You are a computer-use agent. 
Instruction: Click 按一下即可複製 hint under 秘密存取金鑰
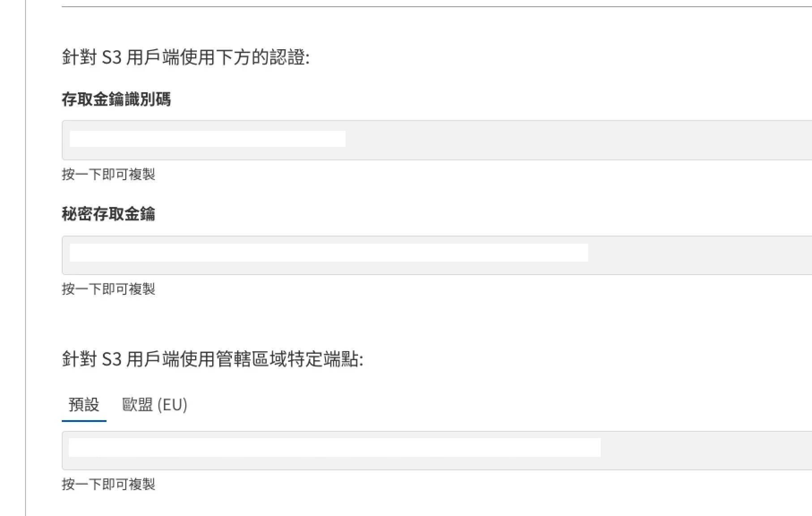click(108, 289)
